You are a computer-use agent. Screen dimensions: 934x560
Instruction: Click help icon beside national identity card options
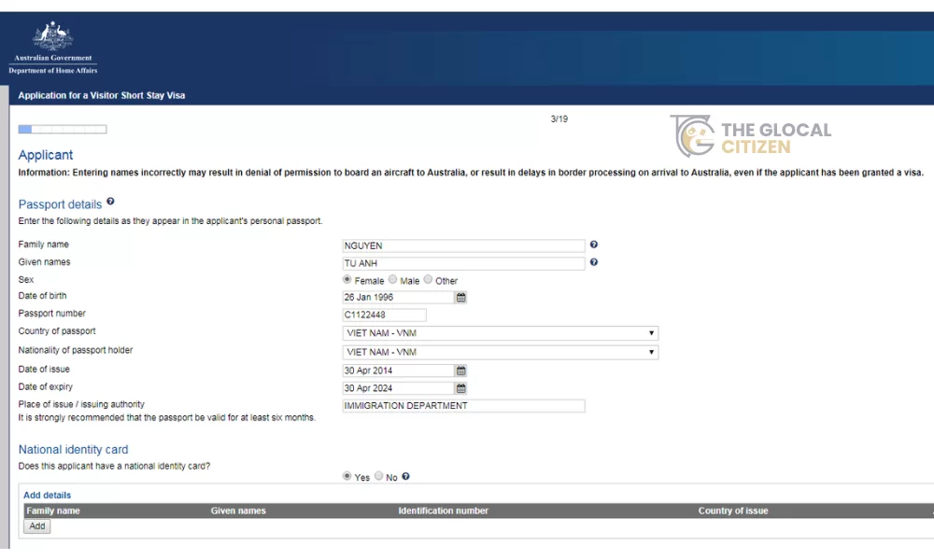(x=406, y=477)
